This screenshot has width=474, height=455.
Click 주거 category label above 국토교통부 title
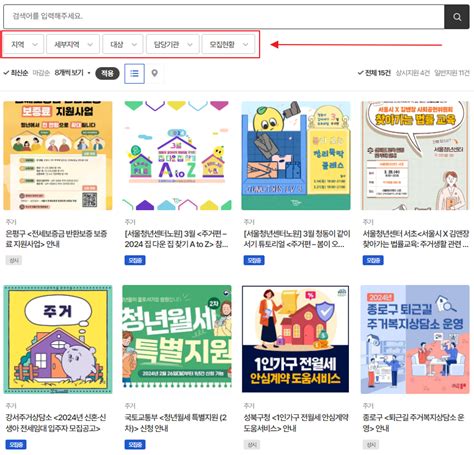130,406
